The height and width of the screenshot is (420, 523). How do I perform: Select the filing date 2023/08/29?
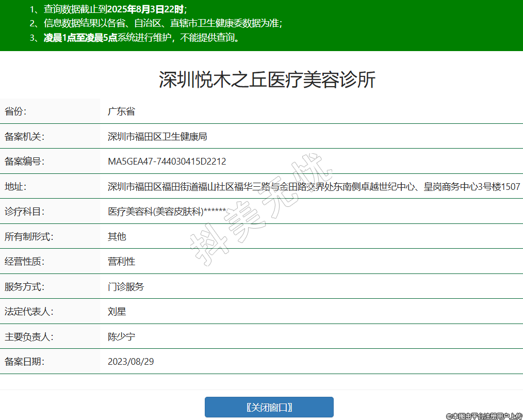[130, 362]
